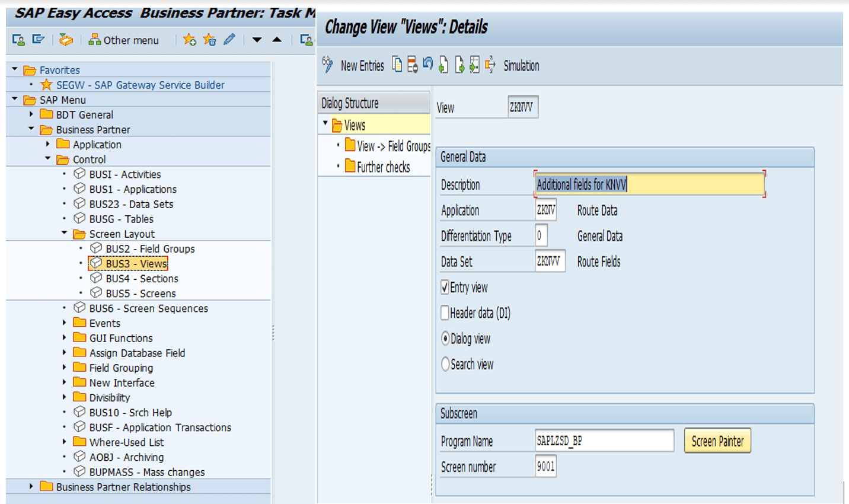
Task: Expand the GUI Functions folder
Action: click(65, 337)
